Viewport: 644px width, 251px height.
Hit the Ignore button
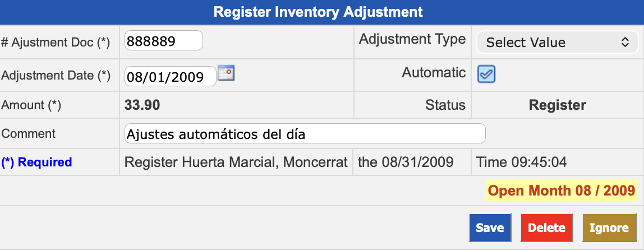(609, 227)
